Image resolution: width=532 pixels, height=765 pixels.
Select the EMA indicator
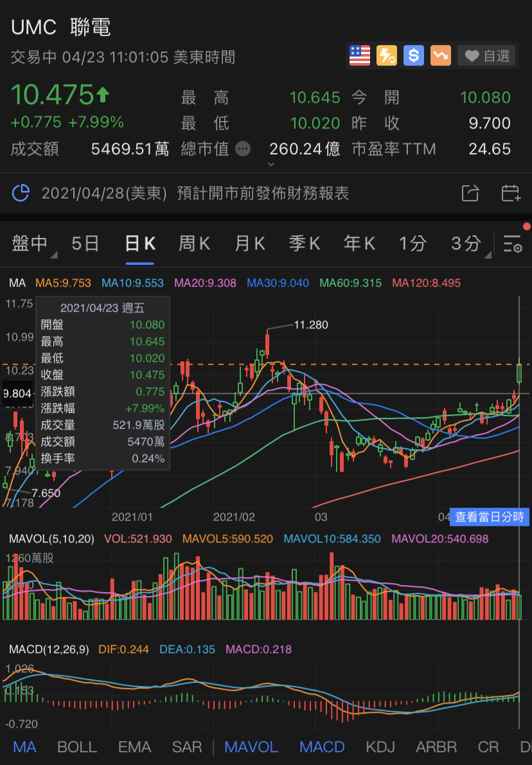[134, 747]
